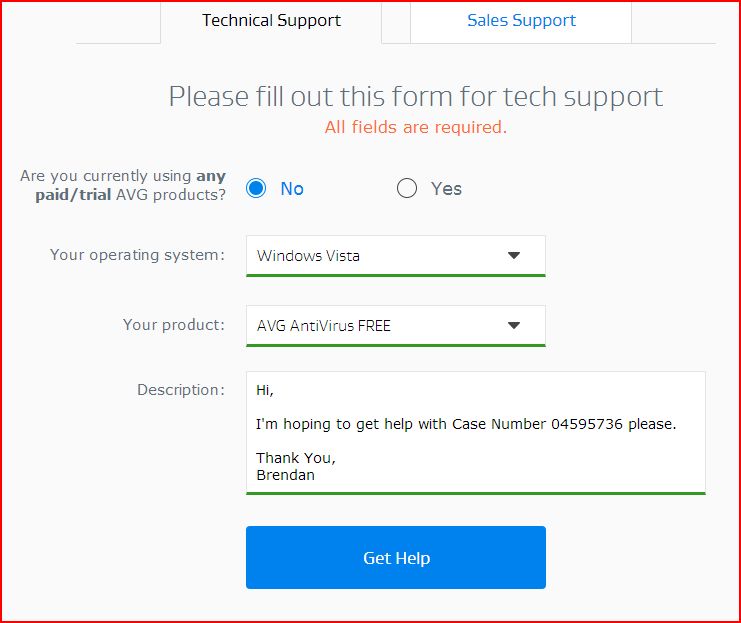Open the Windows Vista operating system dropdown
741x623 pixels.
coord(380,255)
